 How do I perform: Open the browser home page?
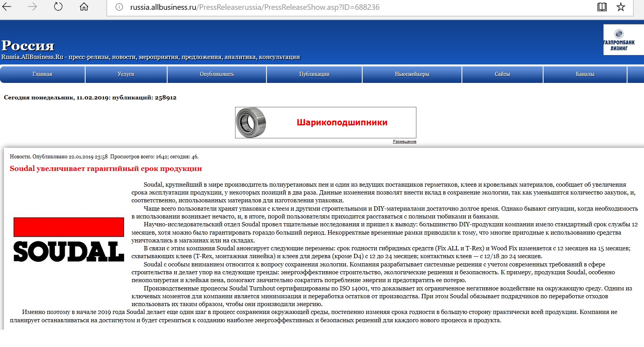click(x=84, y=7)
